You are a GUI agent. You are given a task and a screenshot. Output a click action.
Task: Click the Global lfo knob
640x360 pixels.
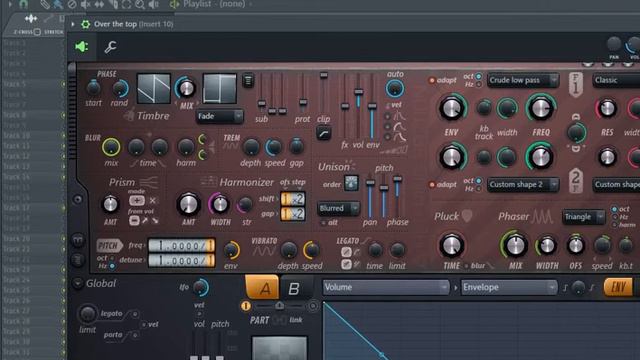coord(200,288)
